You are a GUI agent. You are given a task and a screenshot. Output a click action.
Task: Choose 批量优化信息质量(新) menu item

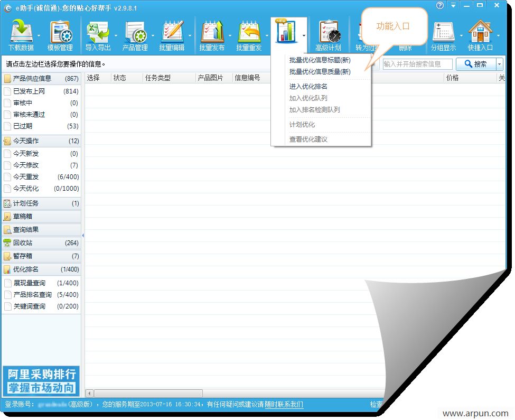coord(320,72)
